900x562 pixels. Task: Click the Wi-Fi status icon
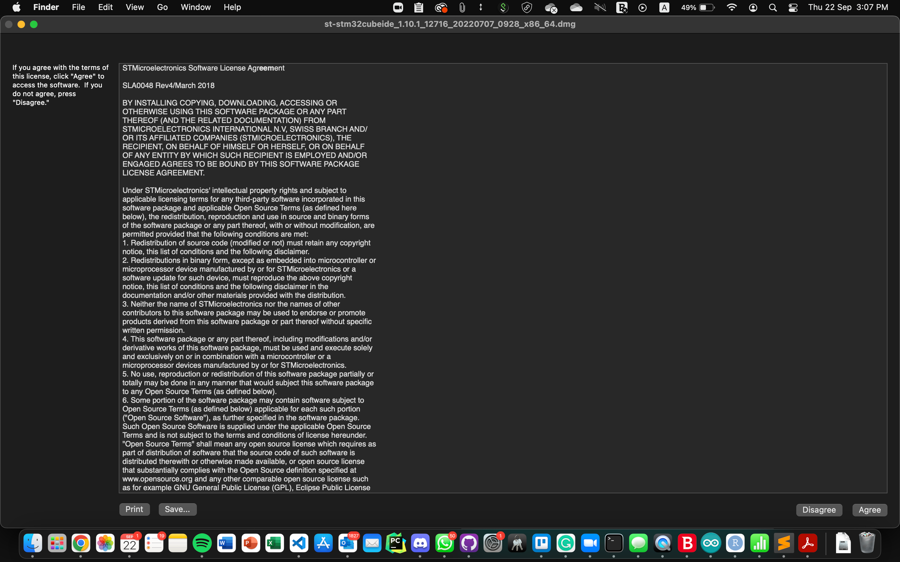point(731,7)
